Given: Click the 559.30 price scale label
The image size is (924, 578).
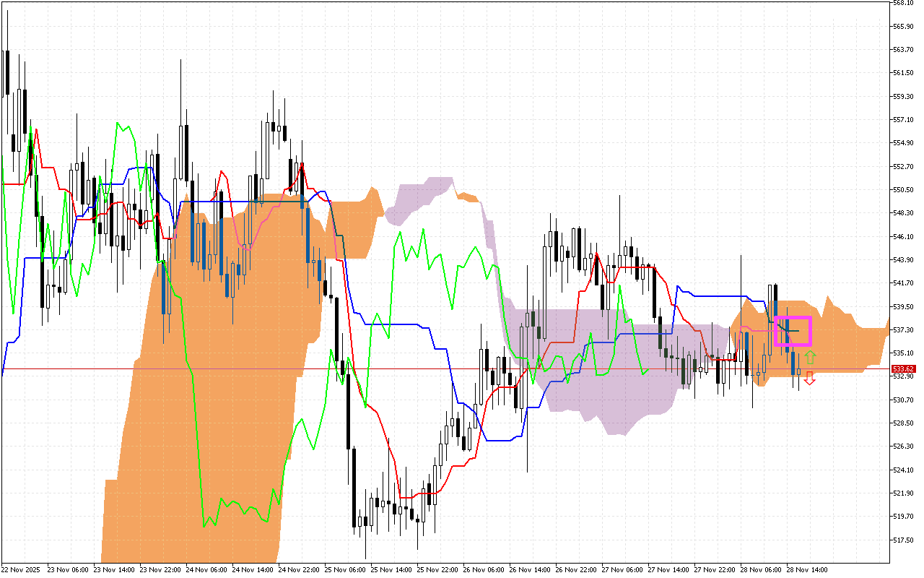Looking at the screenshot, I should click(904, 96).
